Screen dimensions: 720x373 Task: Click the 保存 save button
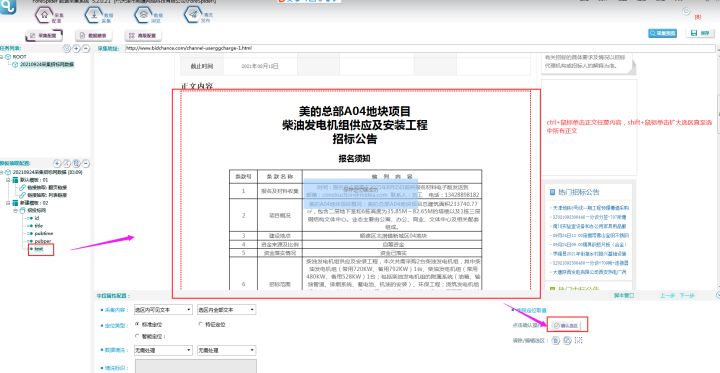point(701,33)
